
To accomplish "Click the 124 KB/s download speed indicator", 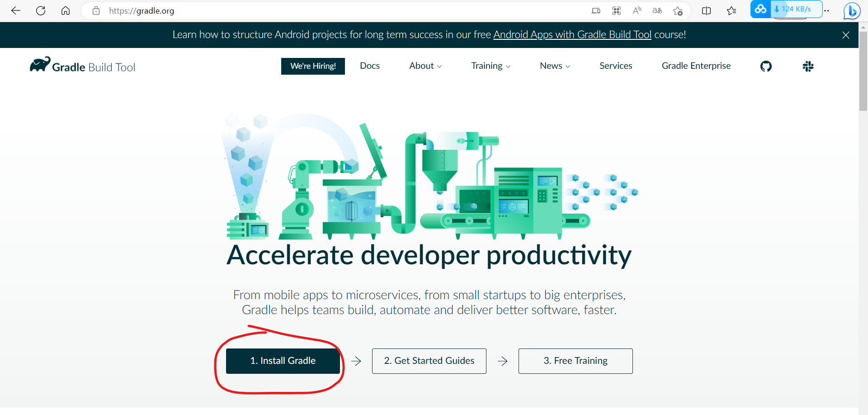I will tap(796, 9).
